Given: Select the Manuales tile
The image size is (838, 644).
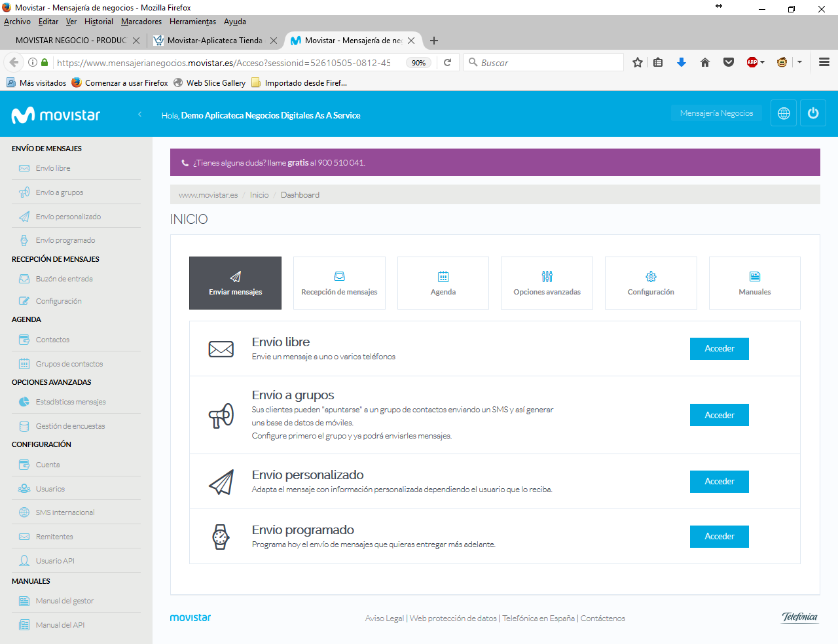Looking at the screenshot, I should 755,283.
